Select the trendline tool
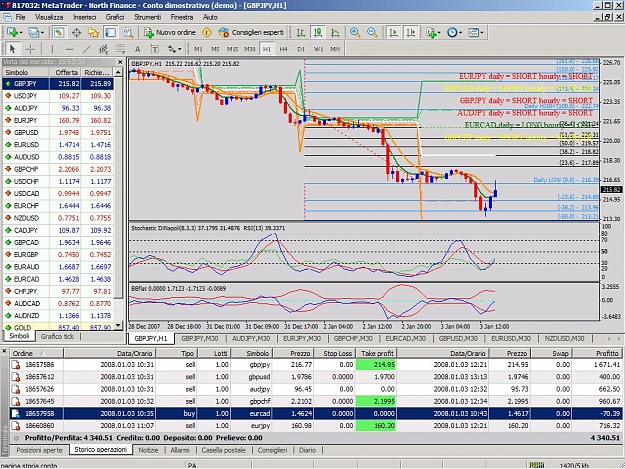The width and height of the screenshot is (625, 469). [x=86, y=49]
